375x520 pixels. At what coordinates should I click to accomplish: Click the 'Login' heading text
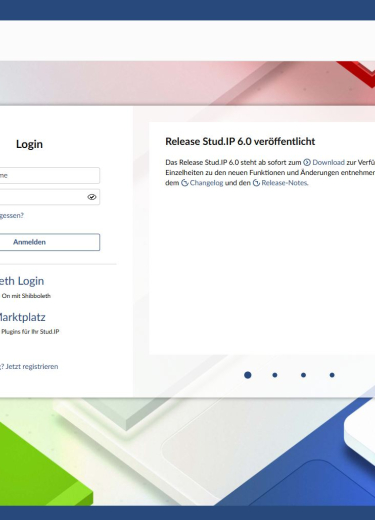click(x=29, y=144)
